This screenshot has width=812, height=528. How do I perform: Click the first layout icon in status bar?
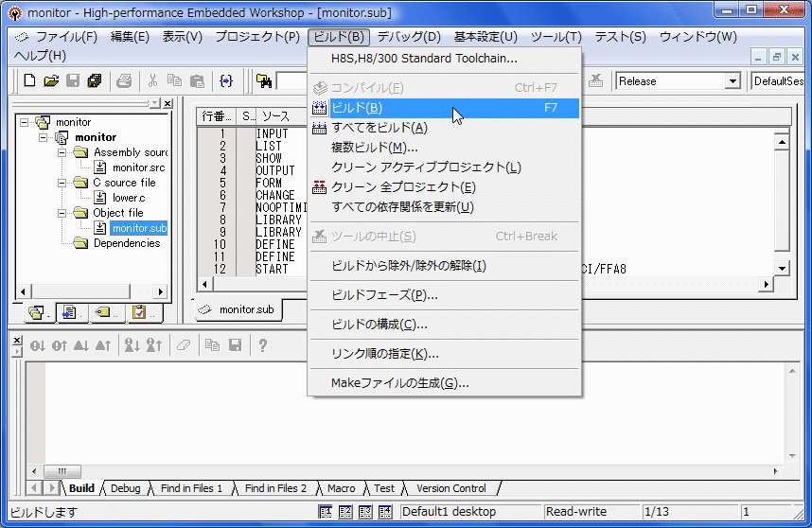(x=326, y=512)
